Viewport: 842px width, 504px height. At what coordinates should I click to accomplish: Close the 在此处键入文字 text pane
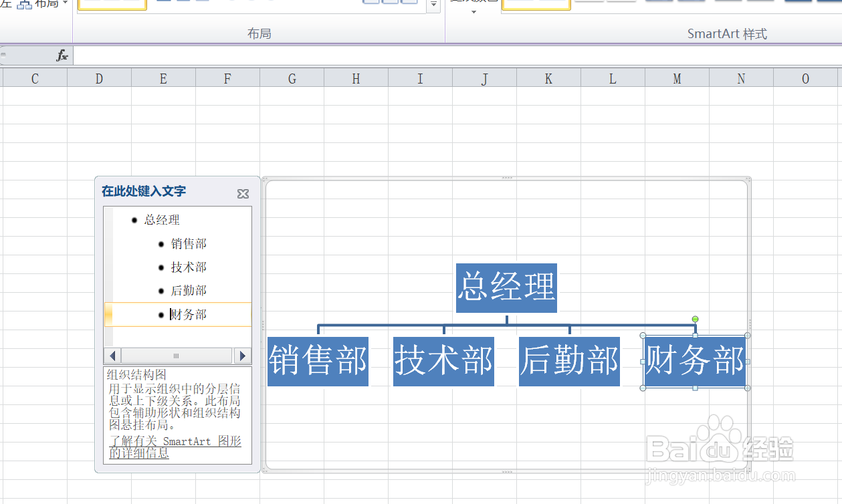pos(243,194)
